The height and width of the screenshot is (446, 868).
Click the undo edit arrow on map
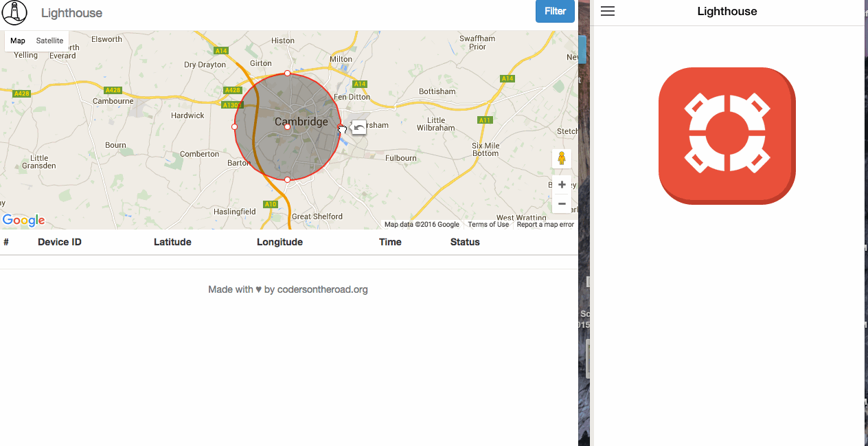[x=359, y=127]
